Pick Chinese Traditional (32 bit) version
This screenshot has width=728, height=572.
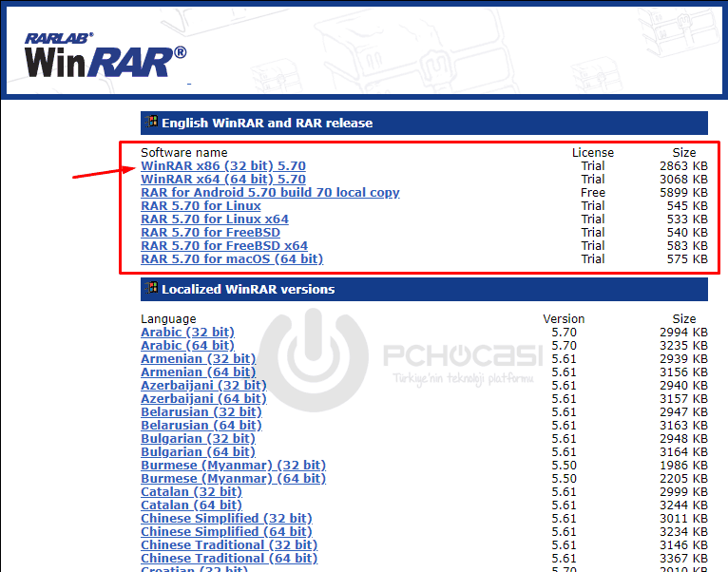click(229, 545)
